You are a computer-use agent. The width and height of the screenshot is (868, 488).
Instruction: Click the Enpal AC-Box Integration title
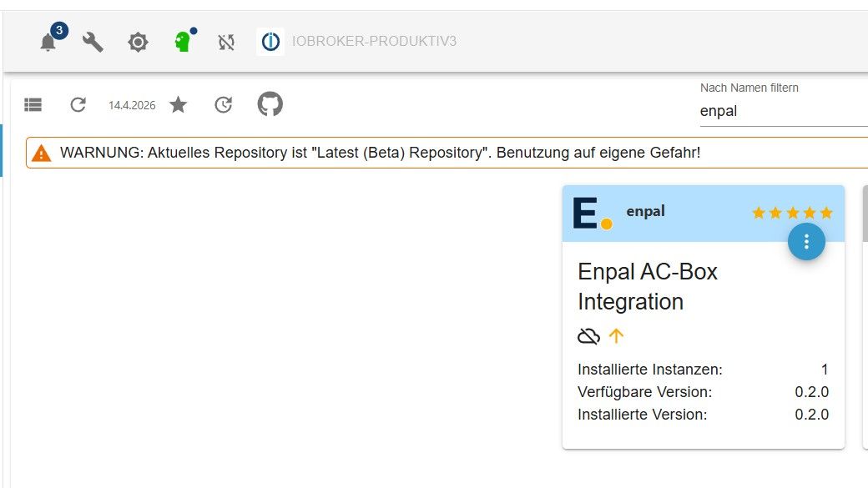[648, 287]
